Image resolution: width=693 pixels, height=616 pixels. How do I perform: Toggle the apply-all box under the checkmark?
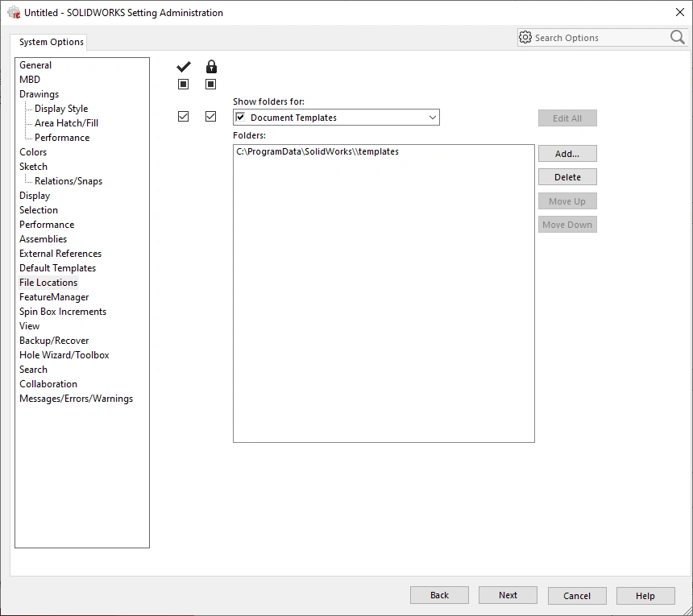click(184, 84)
